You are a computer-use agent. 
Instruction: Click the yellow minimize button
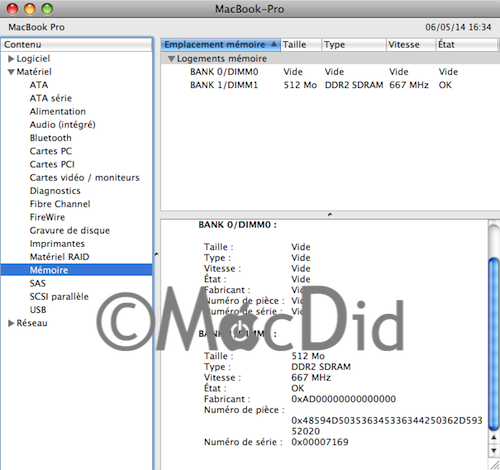[30, 9]
